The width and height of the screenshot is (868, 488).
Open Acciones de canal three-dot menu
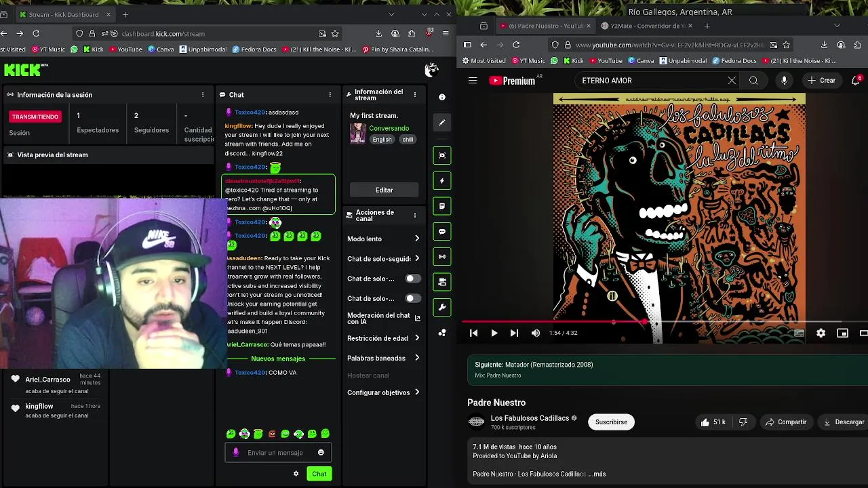click(414, 216)
